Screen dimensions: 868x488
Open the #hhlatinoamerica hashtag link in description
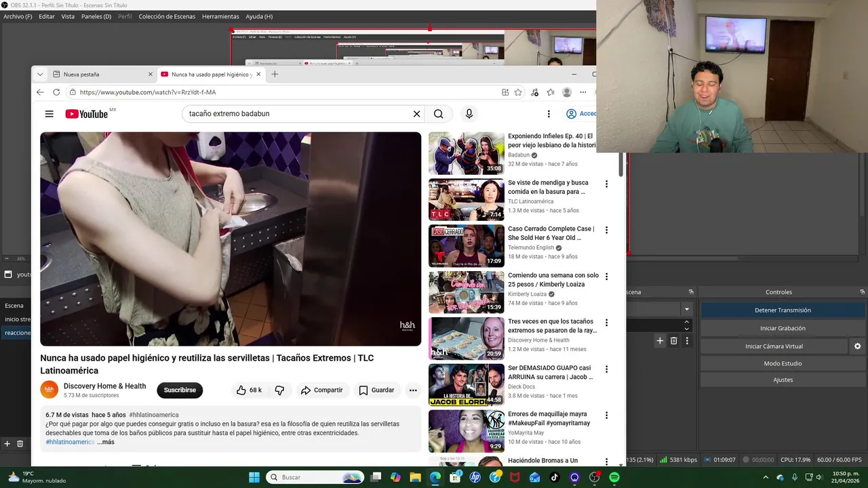pos(70,442)
